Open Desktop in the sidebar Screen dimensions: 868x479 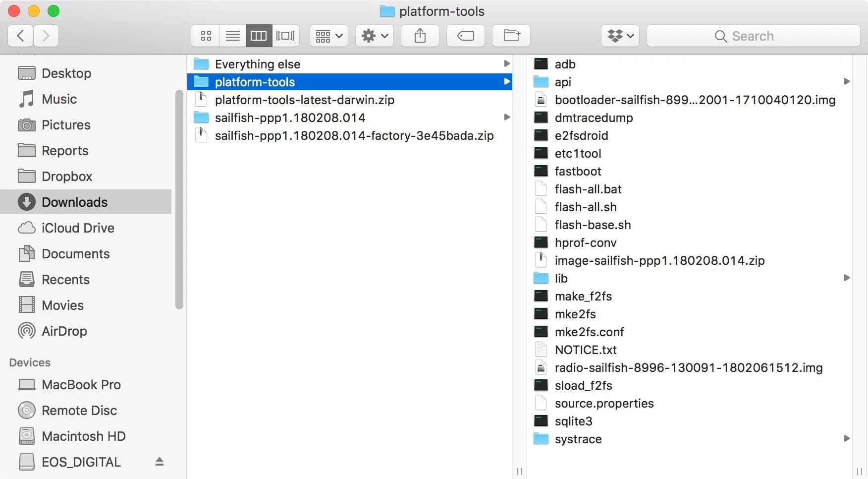(x=86, y=73)
